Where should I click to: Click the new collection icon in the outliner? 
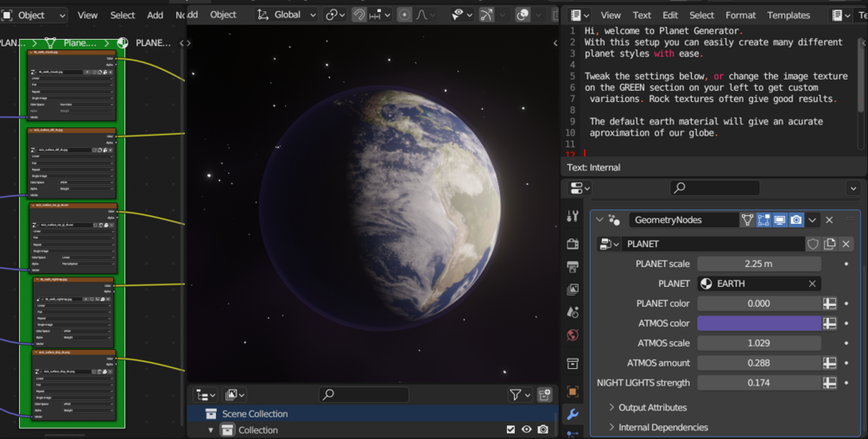click(545, 394)
